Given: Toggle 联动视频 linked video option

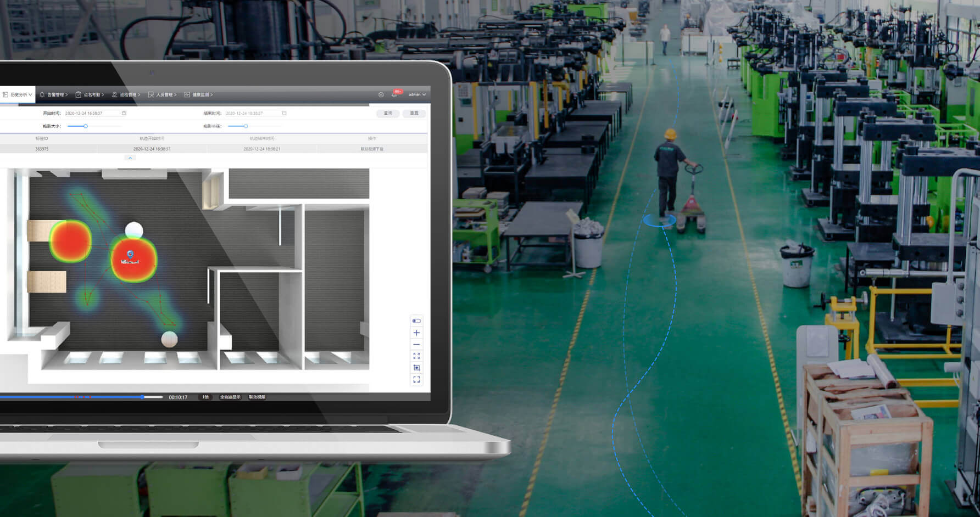Looking at the screenshot, I should click(257, 397).
